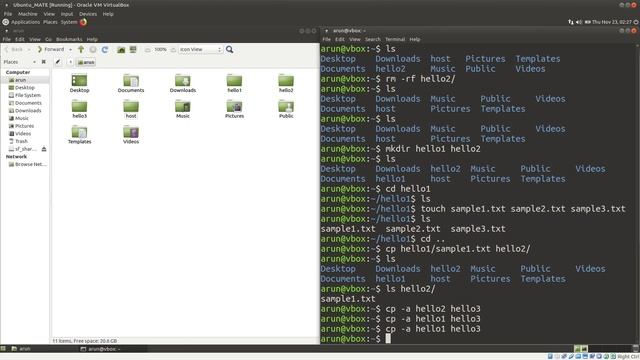The image size is (640, 360).
Task: Select the hello2 folder icon
Action: [286, 83]
